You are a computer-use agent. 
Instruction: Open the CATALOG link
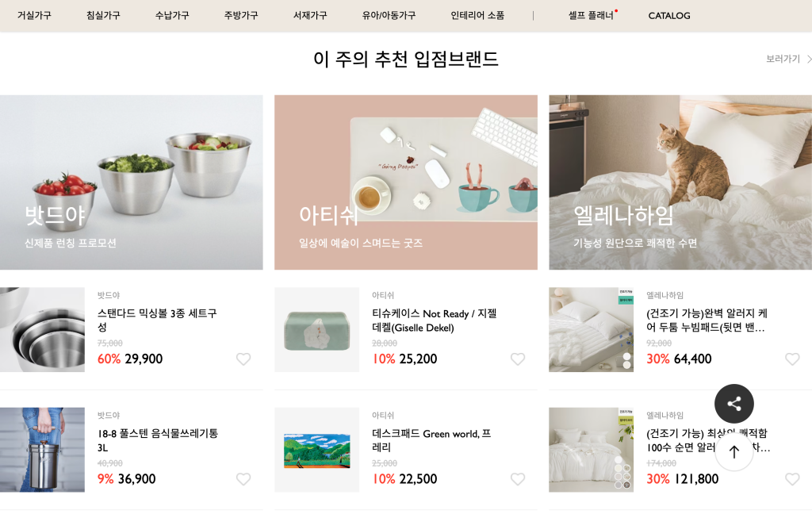click(669, 16)
